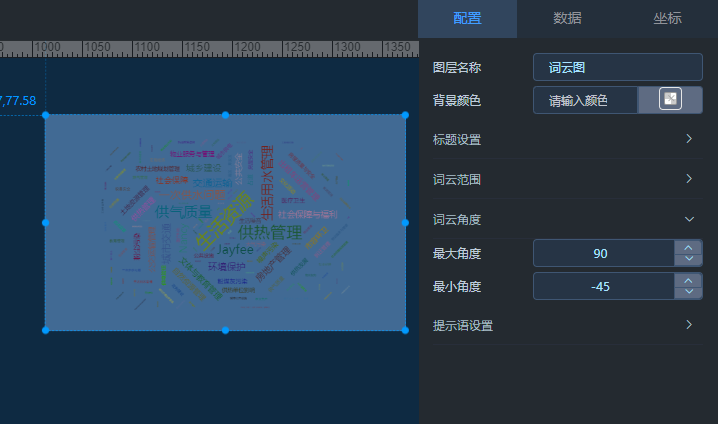This screenshot has width=718, height=424.
Task: Decrease 最小角度 with the down arrow
Action: pos(689,292)
